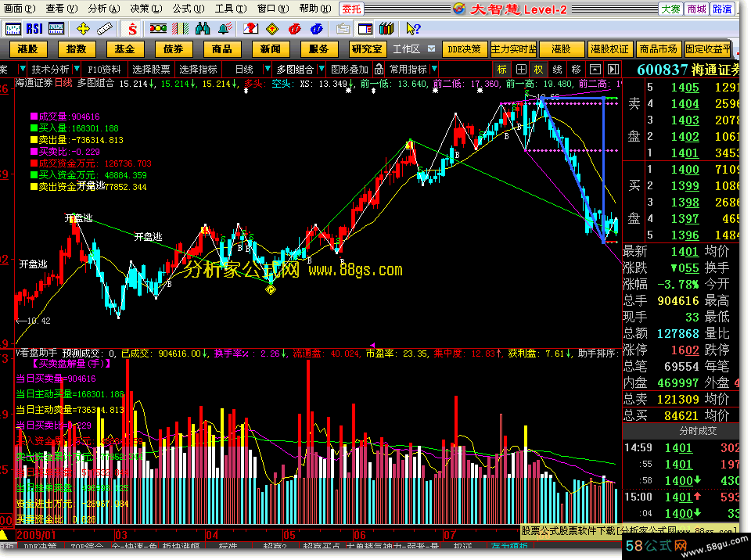The height and width of the screenshot is (560, 751).
Task: Click the padlock icon beside 图形叠加
Action: click(x=379, y=70)
